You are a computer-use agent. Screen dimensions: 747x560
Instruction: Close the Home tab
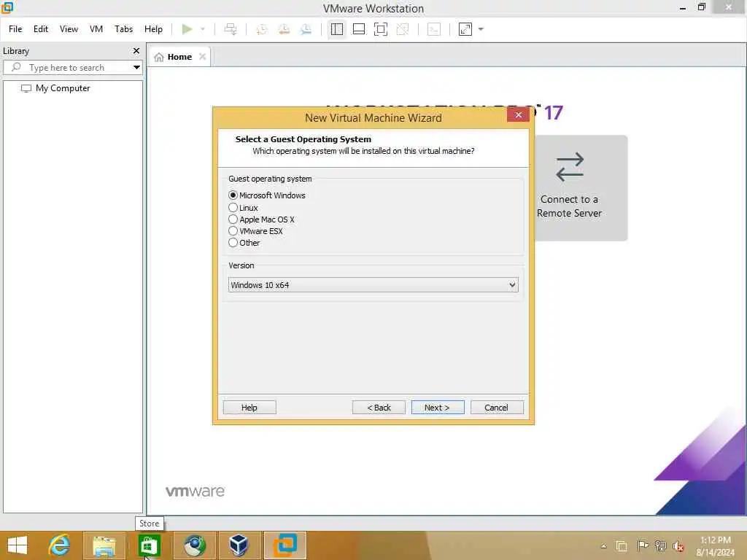click(203, 57)
